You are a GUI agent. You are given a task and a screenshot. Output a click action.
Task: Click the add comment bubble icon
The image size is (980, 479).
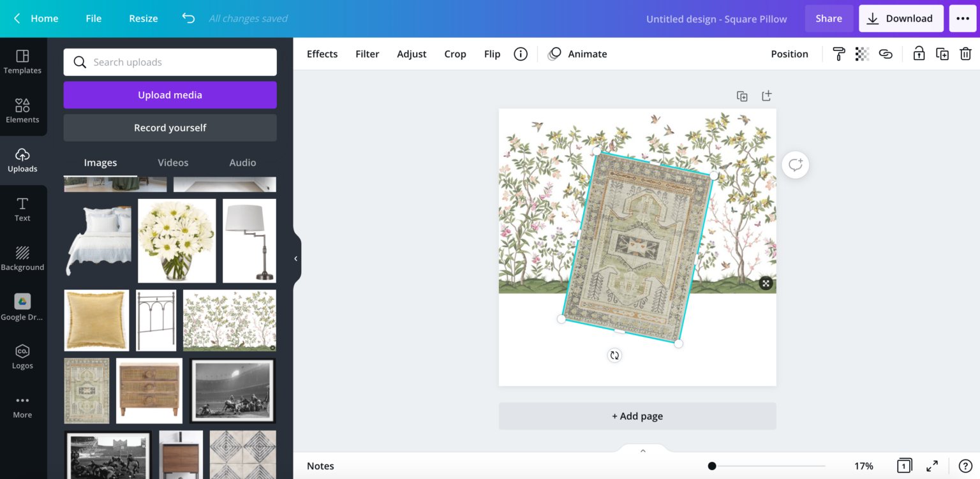pos(796,165)
